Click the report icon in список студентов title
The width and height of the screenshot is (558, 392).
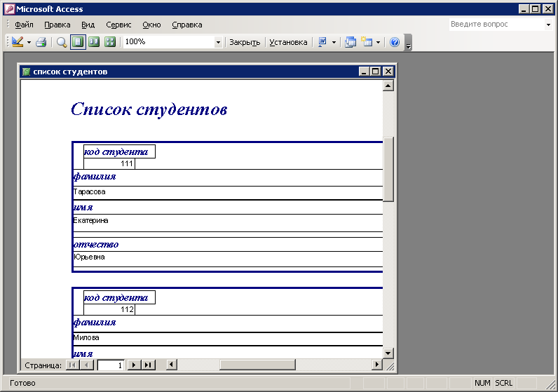[26, 72]
